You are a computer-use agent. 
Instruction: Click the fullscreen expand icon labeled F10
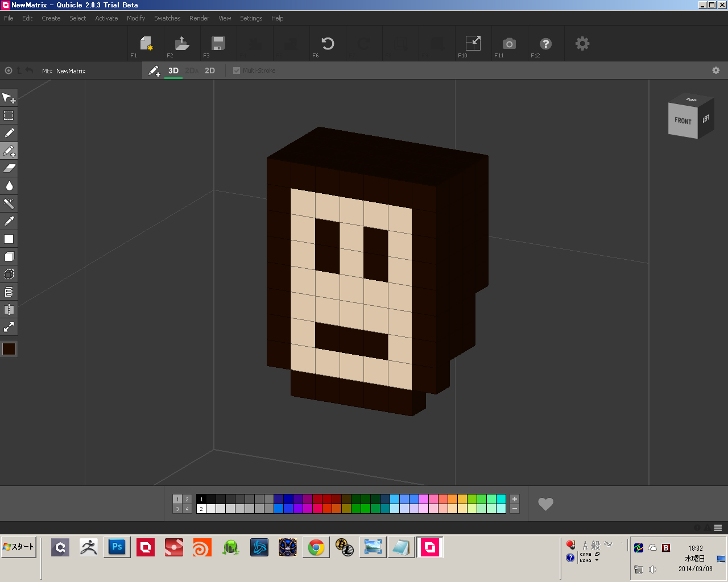(x=473, y=44)
